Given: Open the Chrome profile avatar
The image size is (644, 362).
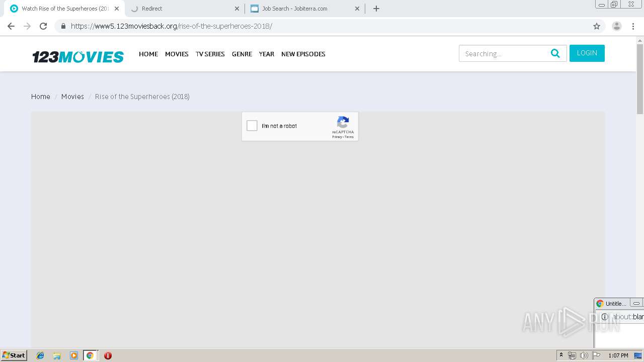Looking at the screenshot, I should tap(617, 26).
